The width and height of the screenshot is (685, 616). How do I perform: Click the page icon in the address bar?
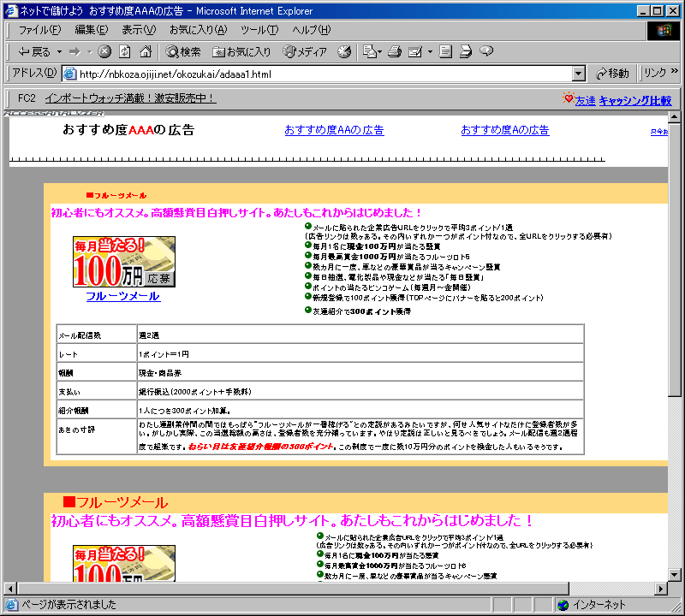(x=70, y=74)
